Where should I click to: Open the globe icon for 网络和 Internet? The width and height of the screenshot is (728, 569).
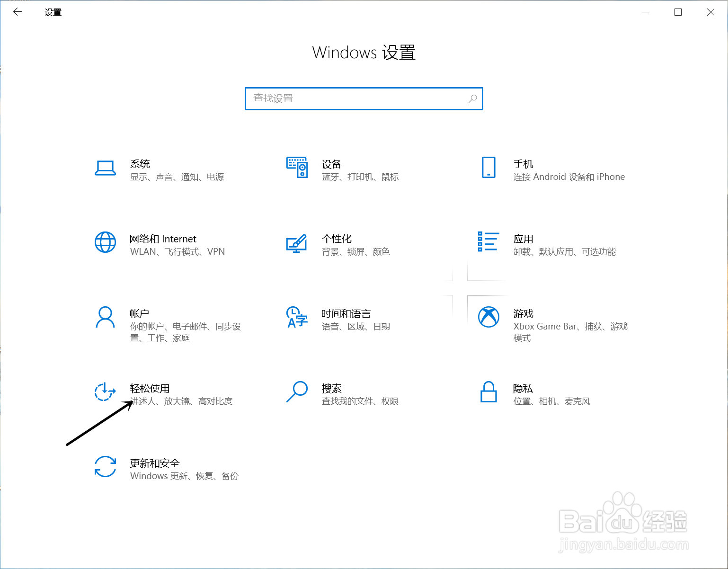pos(105,242)
